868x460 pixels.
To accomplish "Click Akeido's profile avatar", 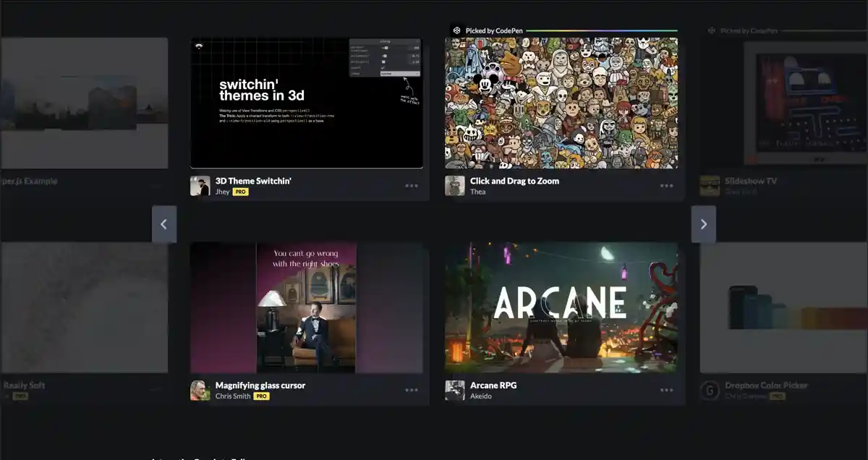I will point(455,391).
